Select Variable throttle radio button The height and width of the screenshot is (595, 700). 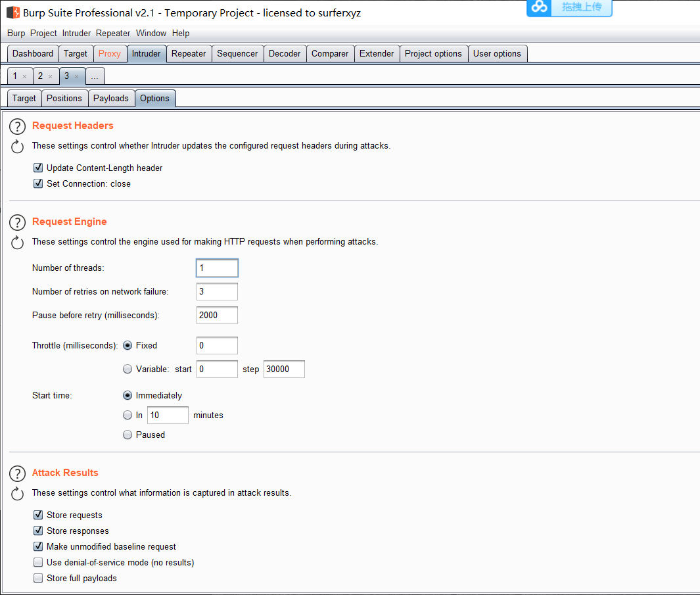128,369
